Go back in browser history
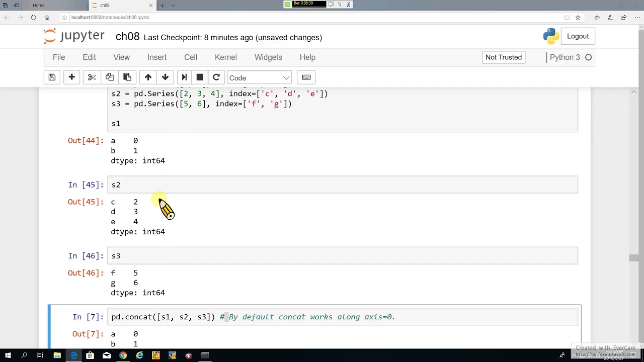This screenshot has width=644, height=362. (7, 17)
